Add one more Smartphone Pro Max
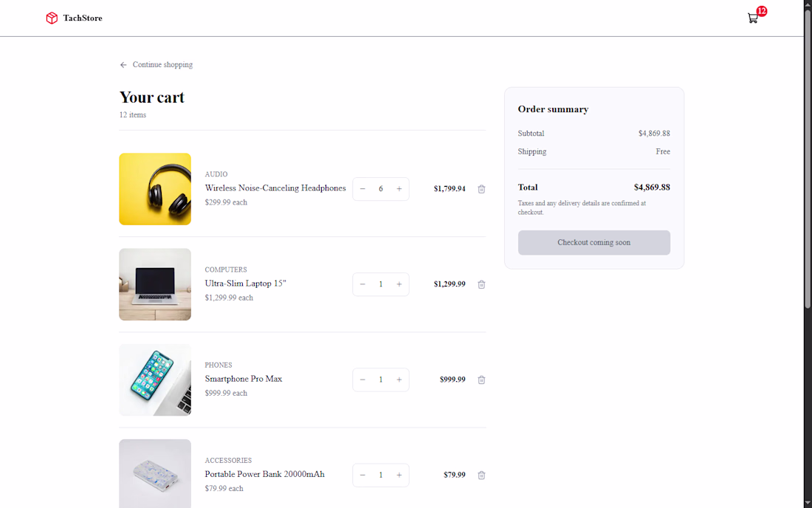Screen dimensions: 812x508 (x=399, y=380)
